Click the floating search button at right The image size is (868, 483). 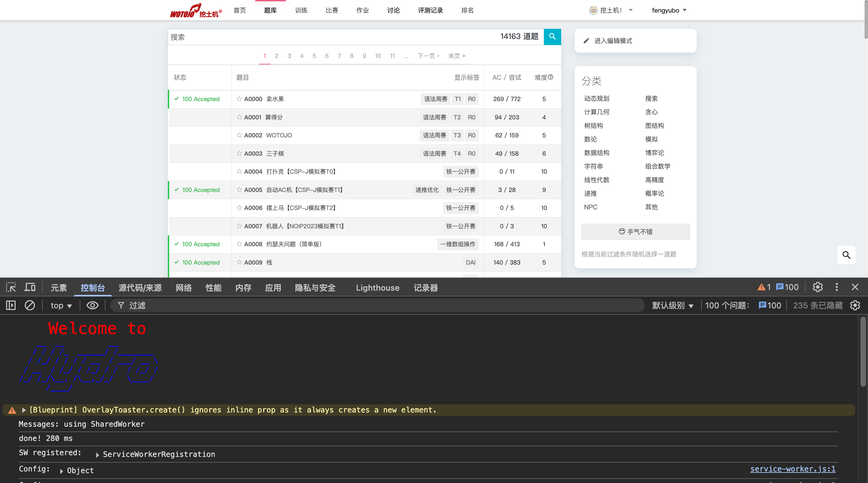click(846, 255)
